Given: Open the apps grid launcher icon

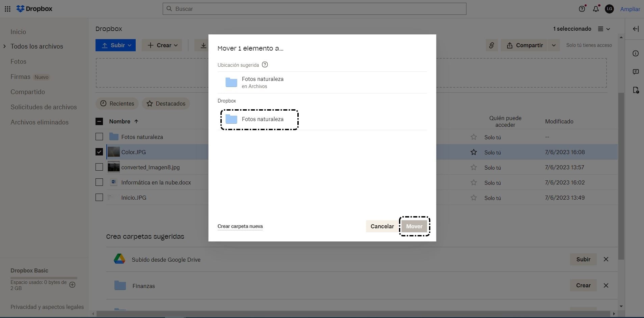Looking at the screenshot, I should pyautogui.click(x=7, y=9).
